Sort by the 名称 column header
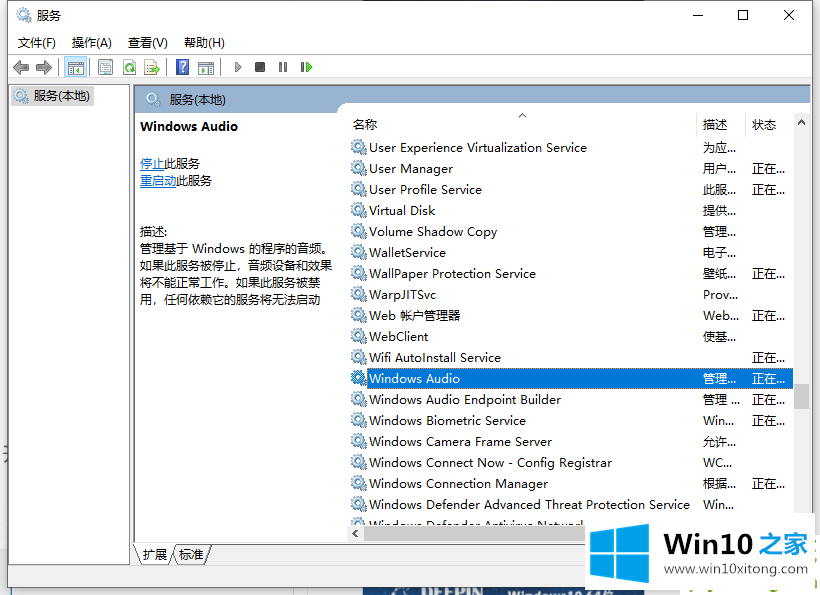Screen dimensions: 820x595 tap(365, 124)
